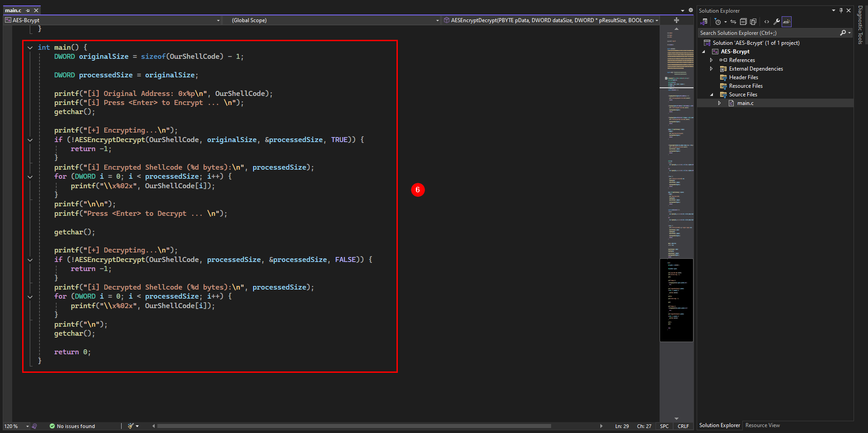
Task: Click Show All Files icon
Action: (x=753, y=22)
